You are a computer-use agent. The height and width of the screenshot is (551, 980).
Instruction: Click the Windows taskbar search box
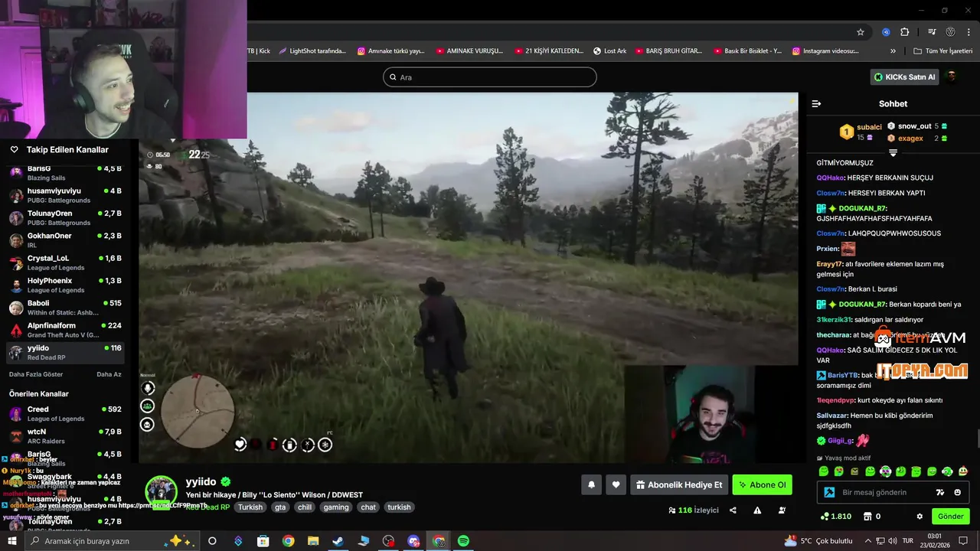111,541
